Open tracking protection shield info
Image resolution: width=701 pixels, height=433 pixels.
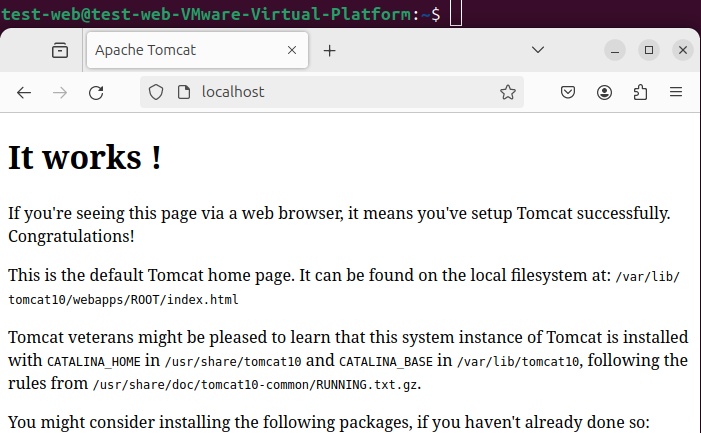click(x=156, y=92)
